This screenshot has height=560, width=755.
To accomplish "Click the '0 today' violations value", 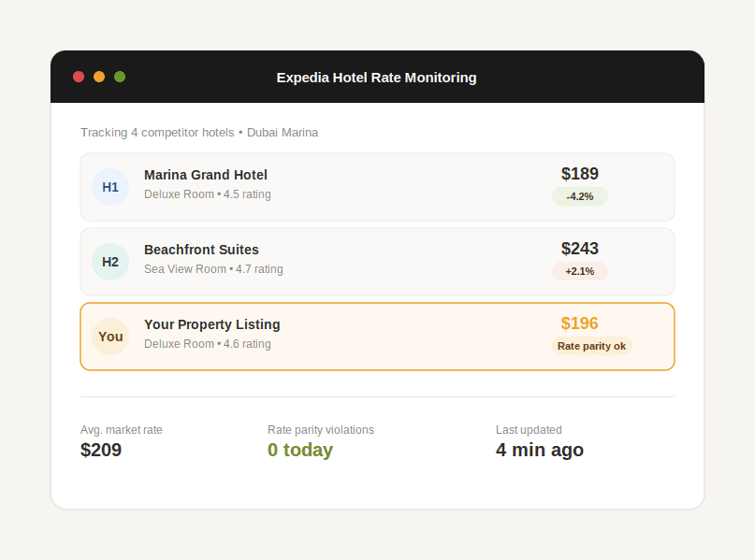I will coord(300,451).
